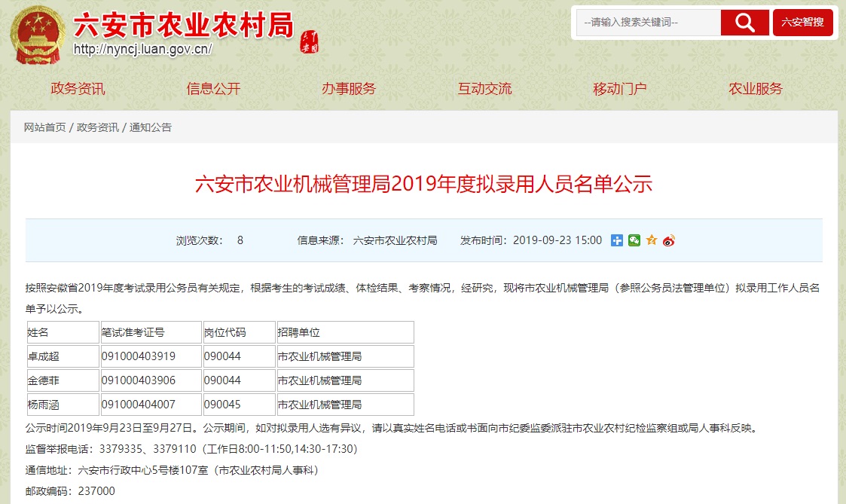Image resolution: width=846 pixels, height=504 pixels.
Task: Open the 信息公开 menu
Action: coord(213,88)
